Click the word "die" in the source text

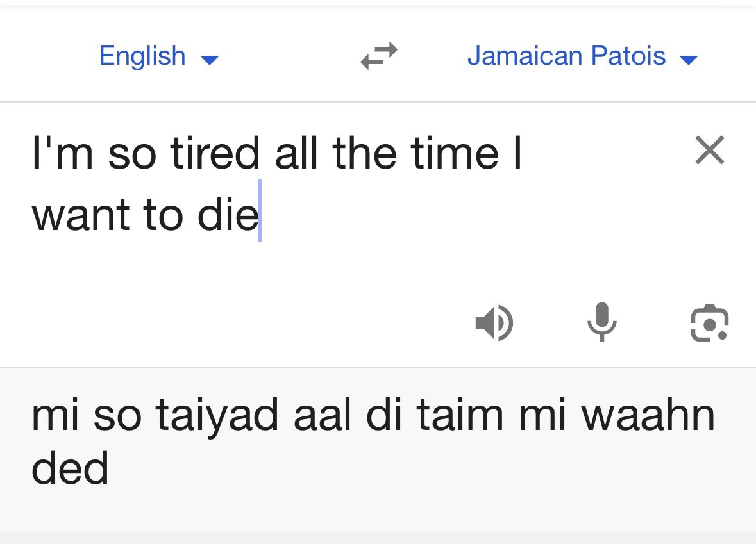[228, 216]
